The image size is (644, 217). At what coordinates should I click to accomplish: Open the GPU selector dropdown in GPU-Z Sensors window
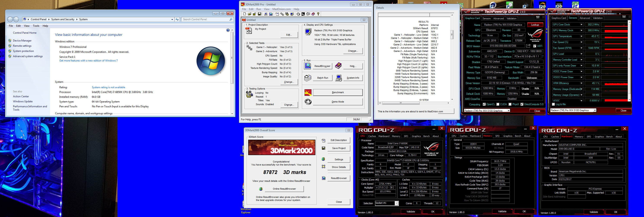(x=595, y=110)
